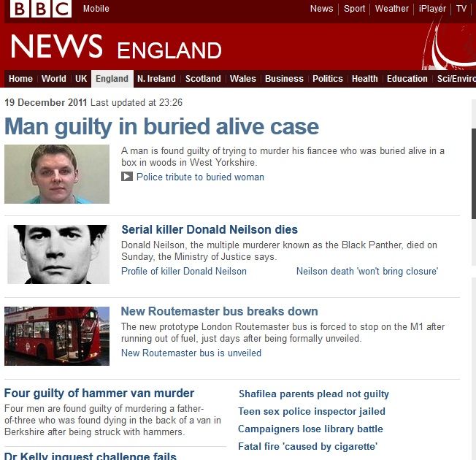This screenshot has width=476, height=460.
Task: Open Mobile link in top bar
Action: tap(96, 9)
